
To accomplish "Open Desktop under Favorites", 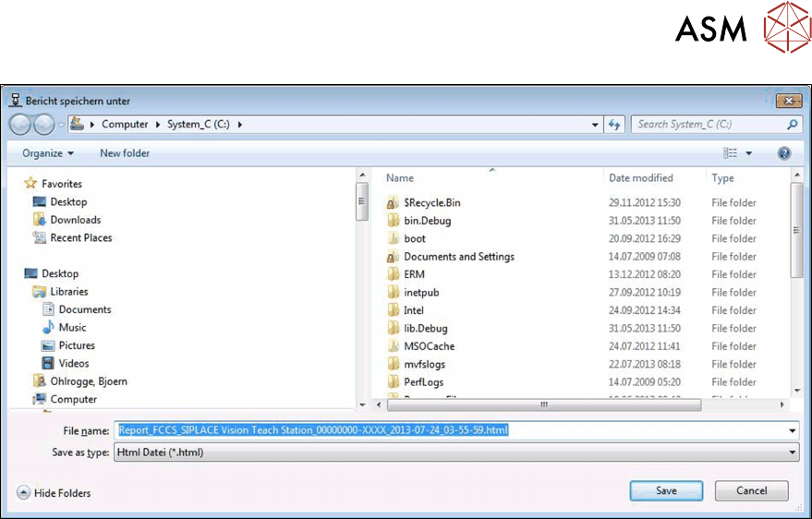I will pos(68,202).
